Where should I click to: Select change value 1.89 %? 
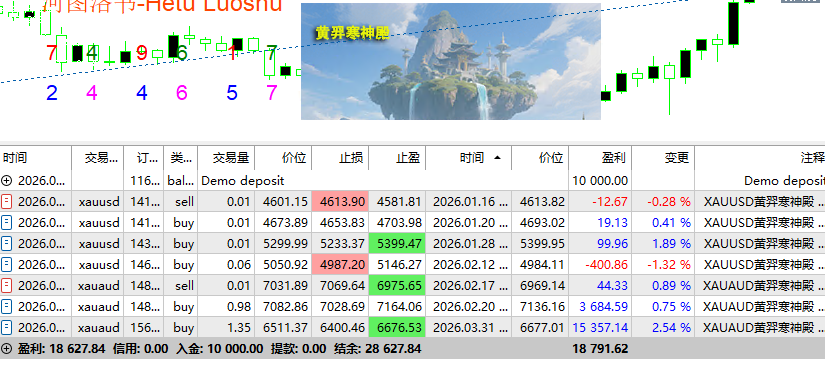pos(671,244)
